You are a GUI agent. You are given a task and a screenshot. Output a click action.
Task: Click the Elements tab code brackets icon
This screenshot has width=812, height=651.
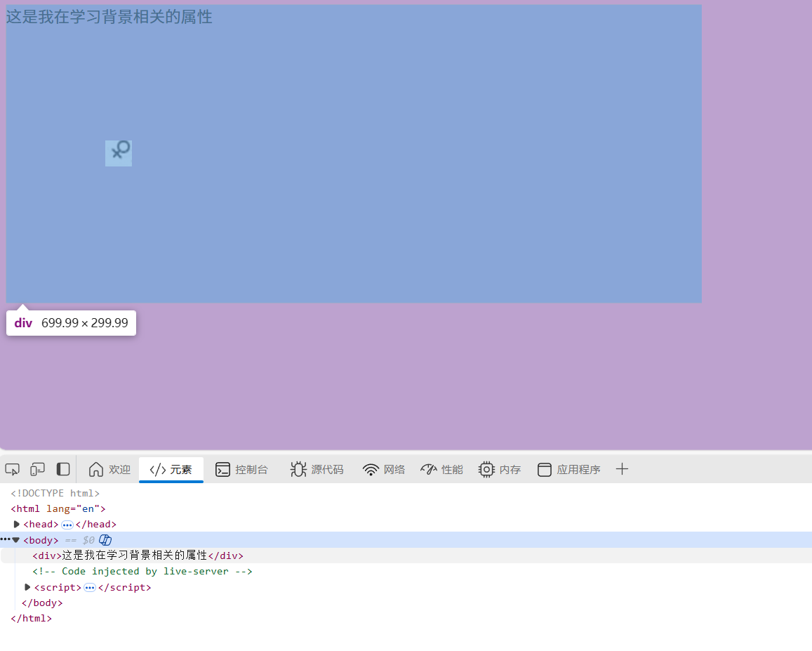(x=157, y=470)
